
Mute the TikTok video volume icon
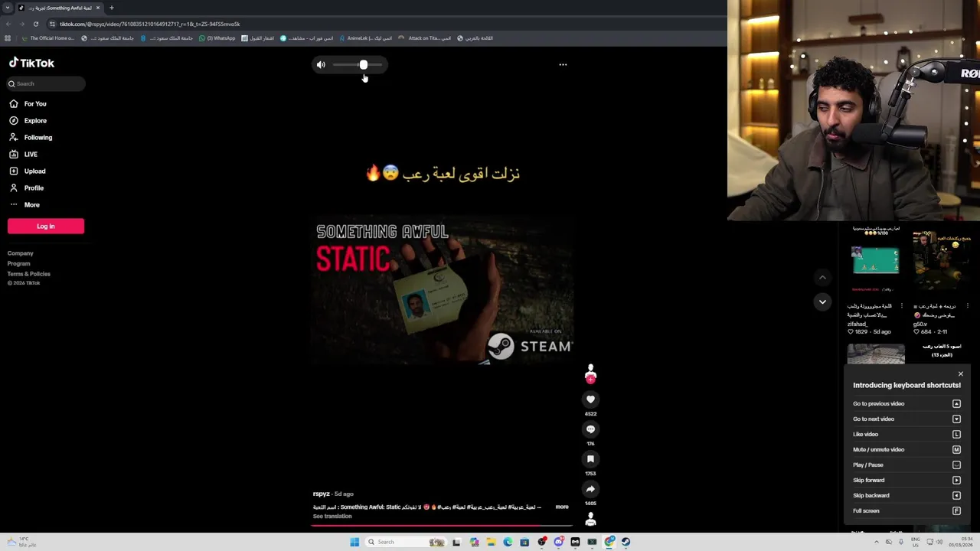click(321, 65)
